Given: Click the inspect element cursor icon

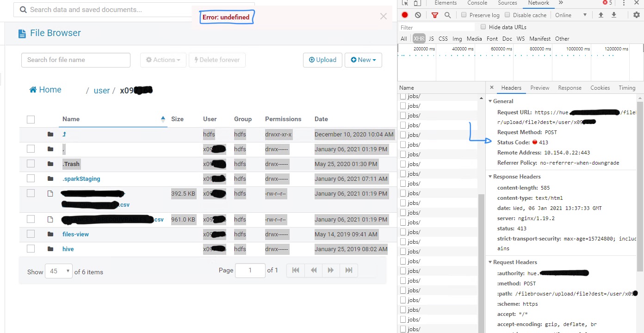Looking at the screenshot, I should 406,3.
